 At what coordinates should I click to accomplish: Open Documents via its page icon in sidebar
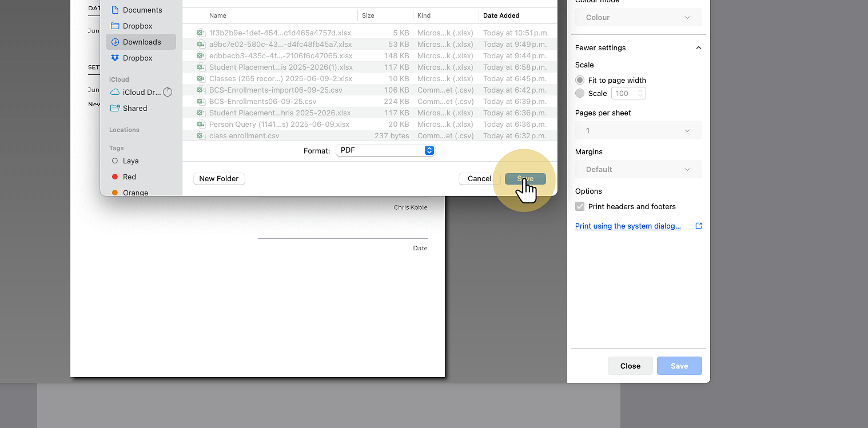pyautogui.click(x=115, y=10)
